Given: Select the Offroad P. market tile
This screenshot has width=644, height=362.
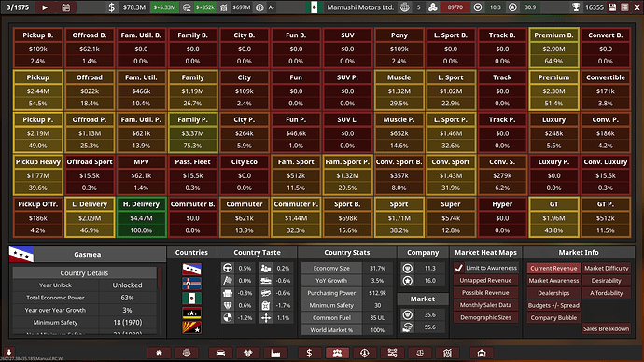Looking at the screenshot, I should 90,132.
